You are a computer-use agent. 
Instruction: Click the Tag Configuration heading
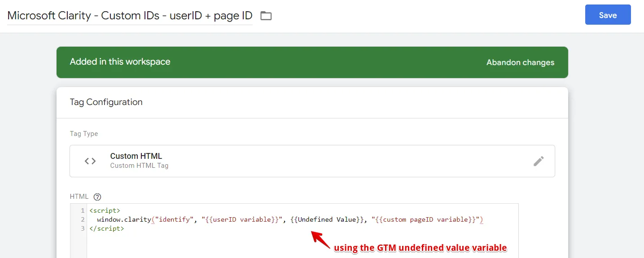(106, 102)
